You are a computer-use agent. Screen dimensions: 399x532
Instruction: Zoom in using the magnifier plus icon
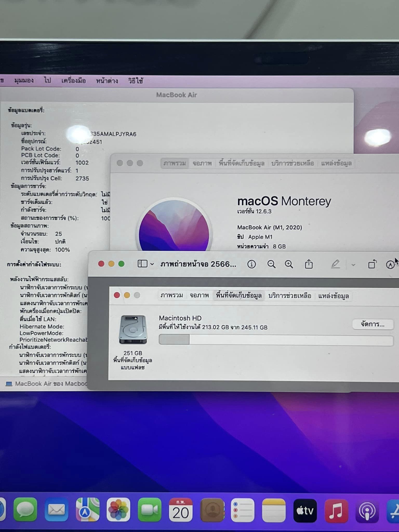click(x=289, y=264)
